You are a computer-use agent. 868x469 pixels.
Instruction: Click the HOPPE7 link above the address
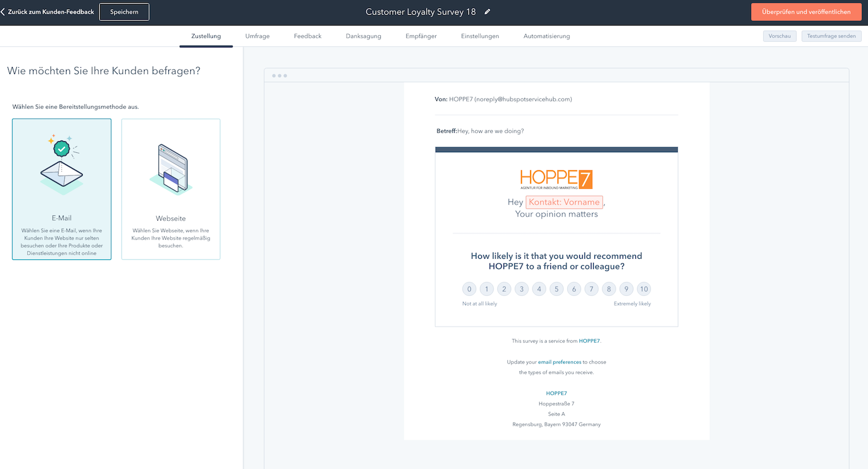point(557,393)
